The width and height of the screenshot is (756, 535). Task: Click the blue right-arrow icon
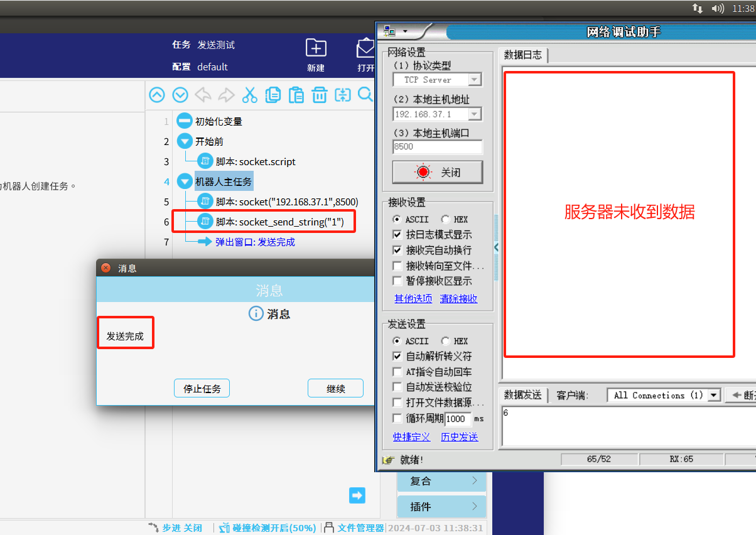coord(357,495)
